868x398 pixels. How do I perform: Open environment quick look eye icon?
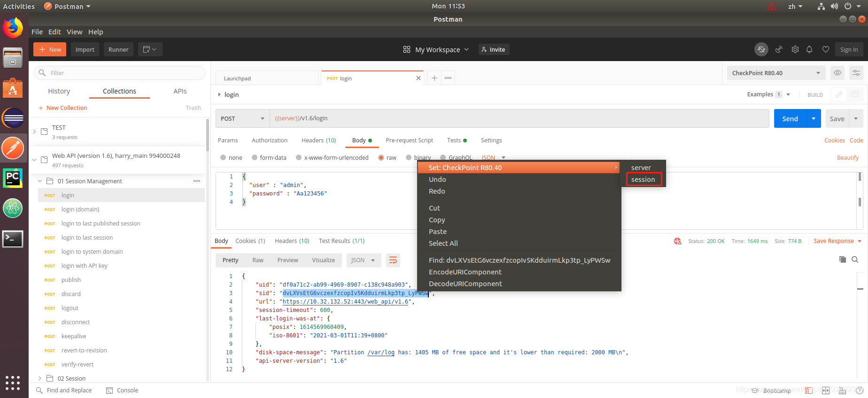[x=837, y=73]
